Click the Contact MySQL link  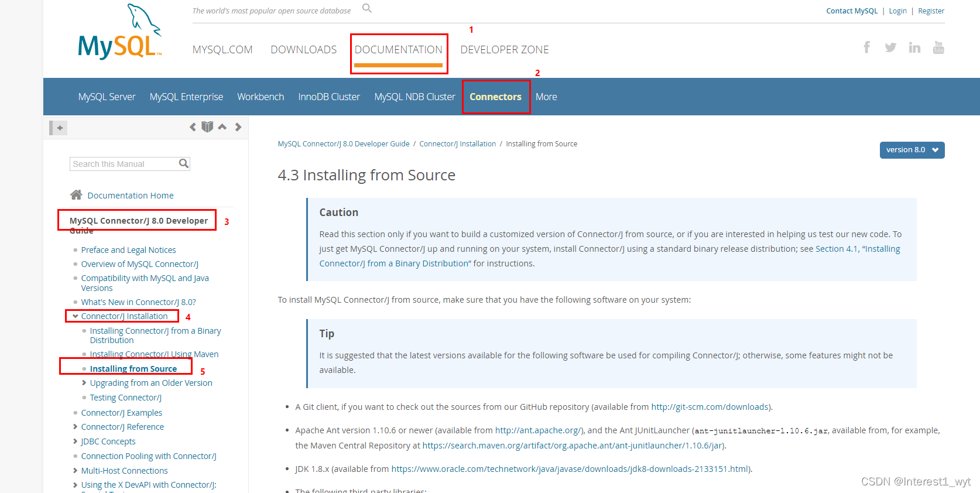(852, 11)
